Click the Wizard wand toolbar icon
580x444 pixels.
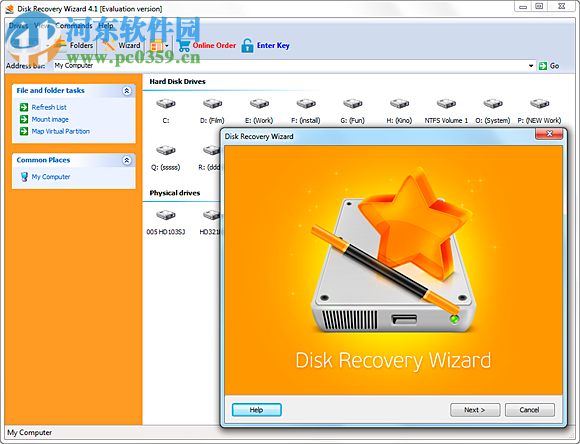109,46
